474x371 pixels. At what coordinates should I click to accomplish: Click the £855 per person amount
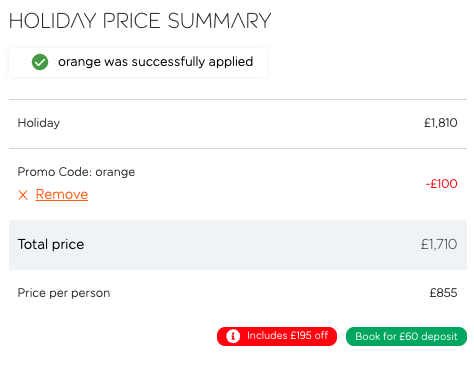point(443,293)
